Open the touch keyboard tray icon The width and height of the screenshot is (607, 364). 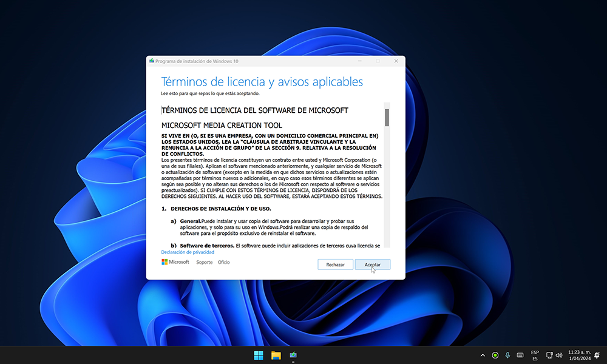coord(520,355)
